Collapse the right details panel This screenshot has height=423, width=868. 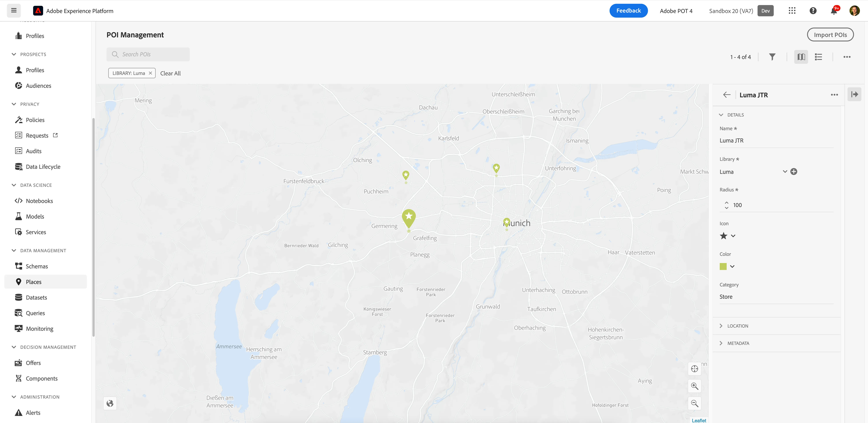tap(855, 94)
